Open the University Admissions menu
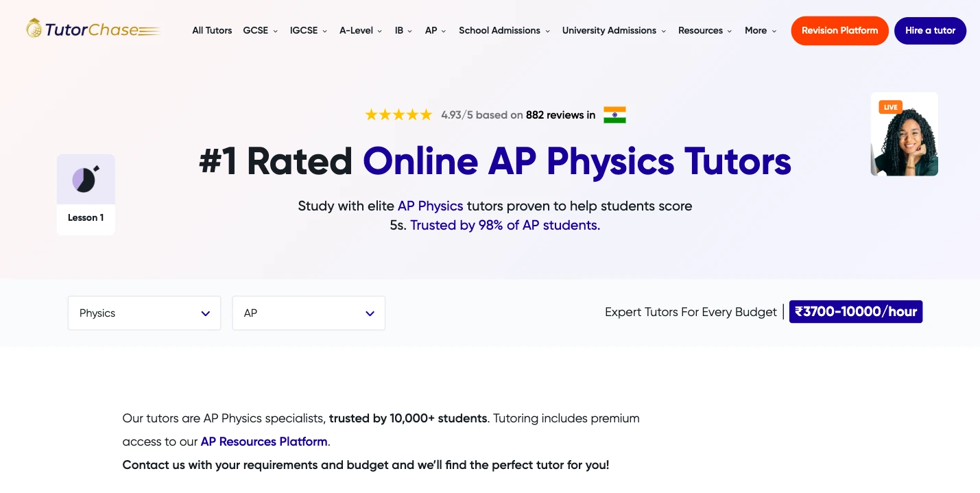Viewport: 980px width, 493px height. [x=610, y=30]
